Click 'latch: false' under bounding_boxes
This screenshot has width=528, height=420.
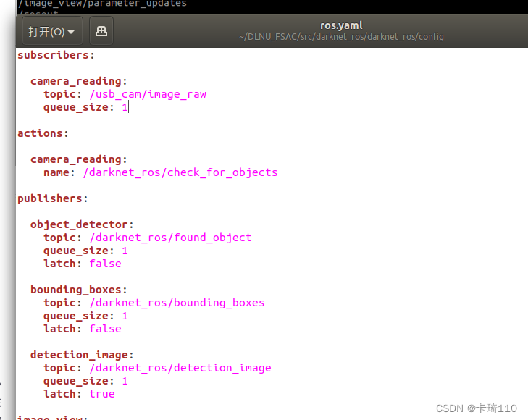(x=82, y=329)
